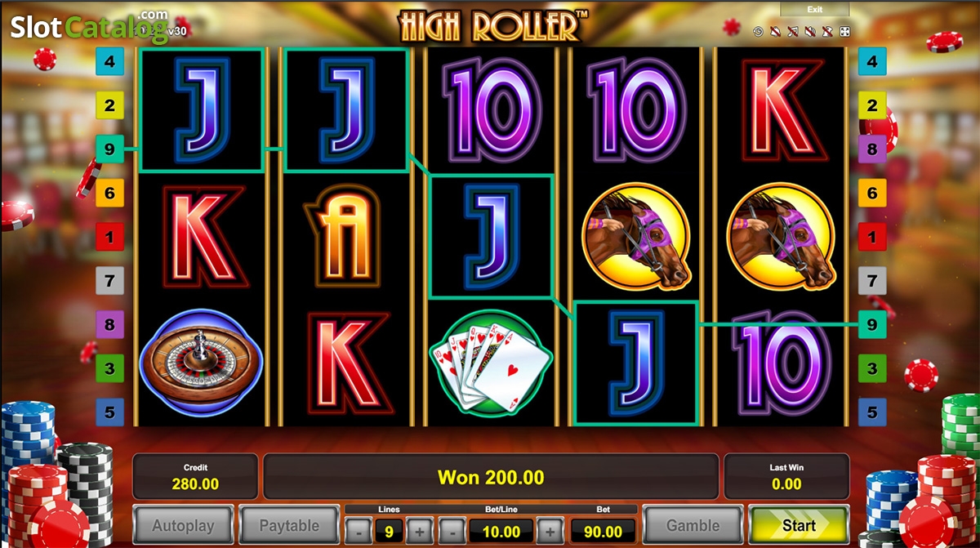
Task: Increase the Lines count with the plus
Action: pos(417,531)
